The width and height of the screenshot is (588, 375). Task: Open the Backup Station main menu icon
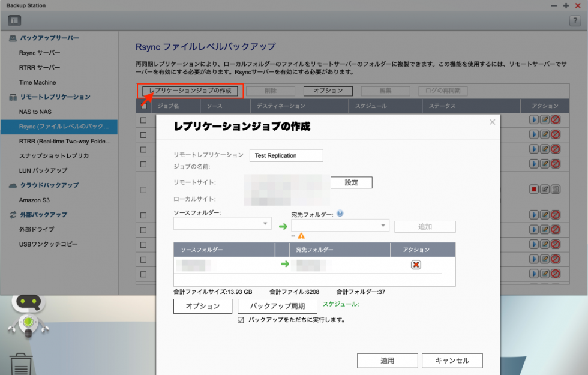coord(14,20)
